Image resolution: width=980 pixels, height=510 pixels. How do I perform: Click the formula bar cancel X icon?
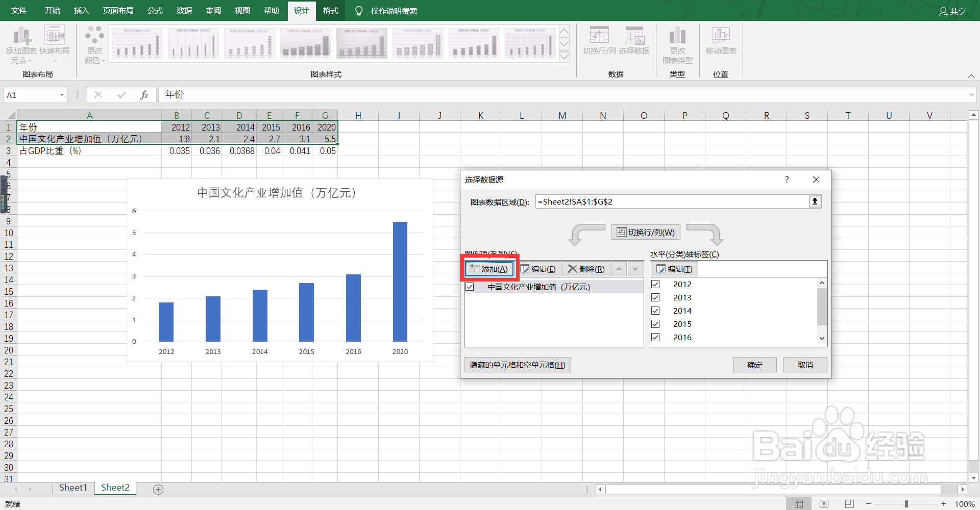tap(99, 95)
